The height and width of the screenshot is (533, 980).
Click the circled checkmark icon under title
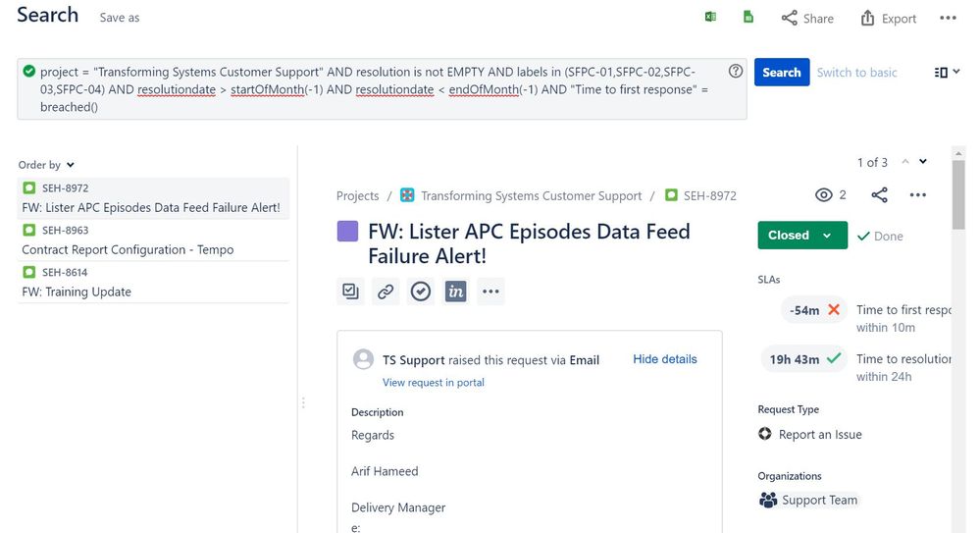pyautogui.click(x=421, y=291)
